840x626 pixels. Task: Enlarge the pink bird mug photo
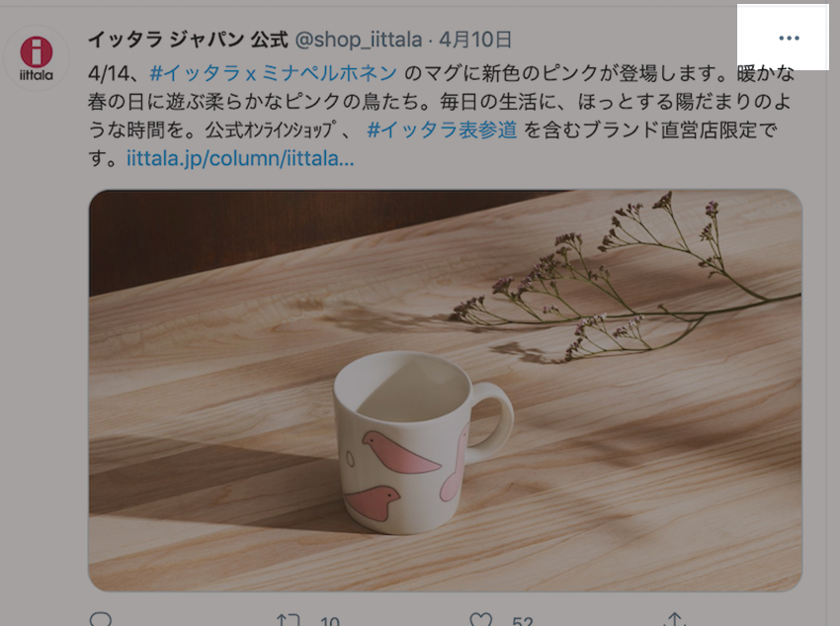[x=445, y=391]
